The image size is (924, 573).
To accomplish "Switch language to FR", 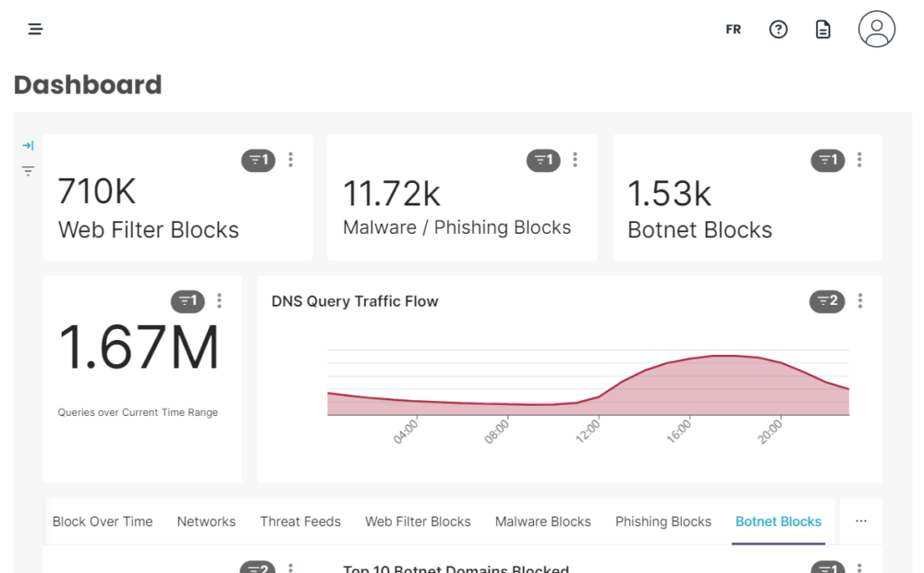I will click(x=733, y=30).
